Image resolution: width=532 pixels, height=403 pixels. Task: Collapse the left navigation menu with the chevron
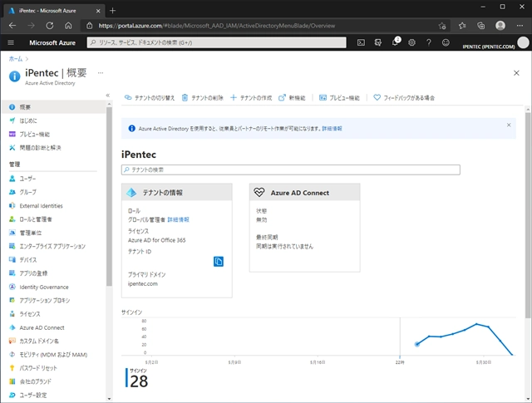[108, 96]
